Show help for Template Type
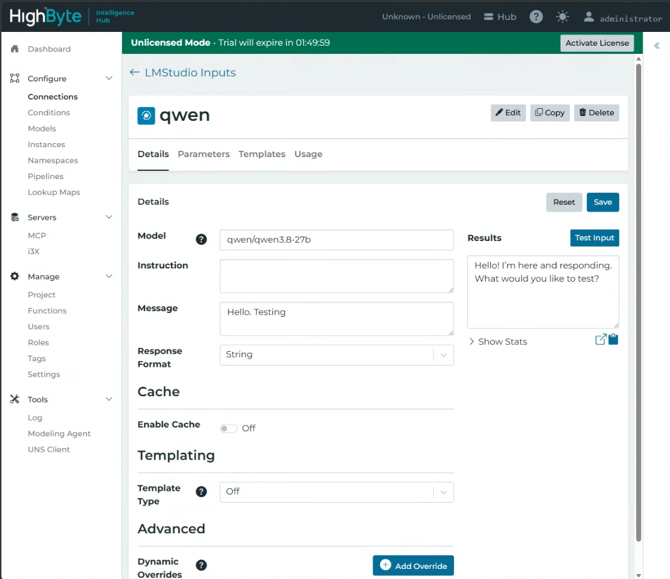The width and height of the screenshot is (670, 579). pyautogui.click(x=201, y=492)
